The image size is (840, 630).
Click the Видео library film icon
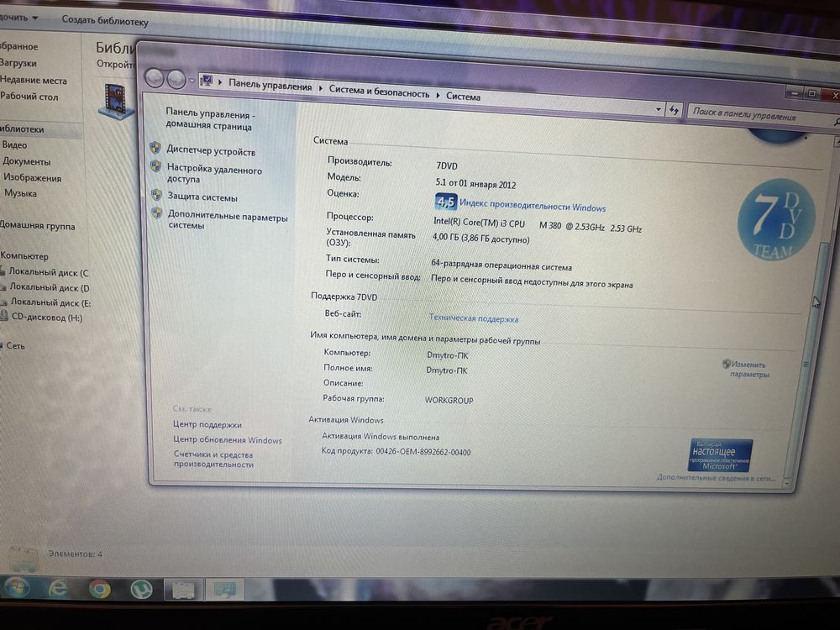[116, 101]
